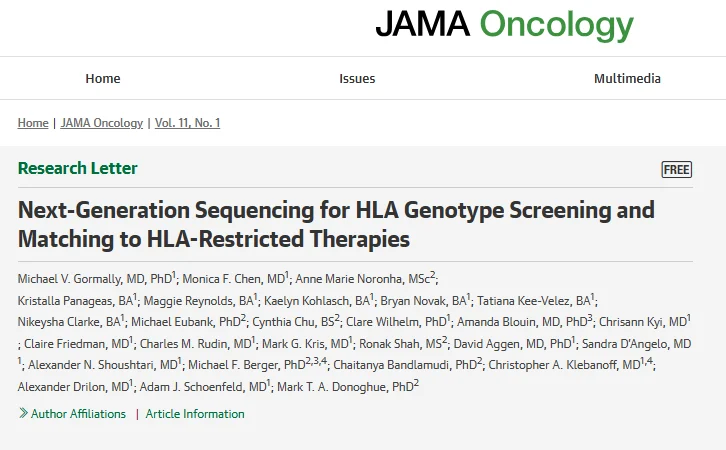Open the Multimedia navigation menu
726x450 pixels.
pos(627,79)
